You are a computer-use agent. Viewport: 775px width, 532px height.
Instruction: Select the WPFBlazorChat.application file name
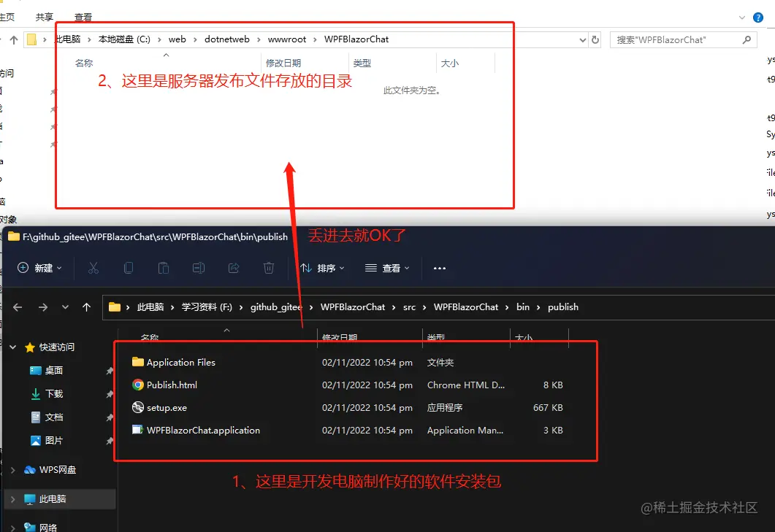coord(203,431)
